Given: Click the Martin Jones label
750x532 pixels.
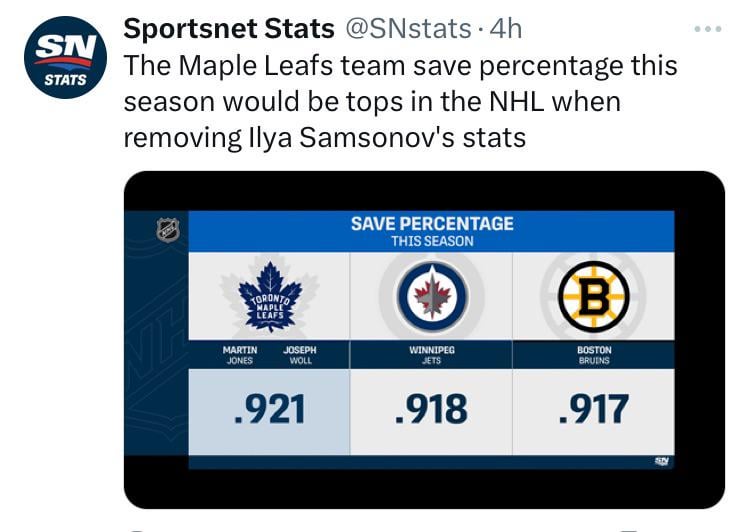Looking at the screenshot, I should tap(239, 355).
